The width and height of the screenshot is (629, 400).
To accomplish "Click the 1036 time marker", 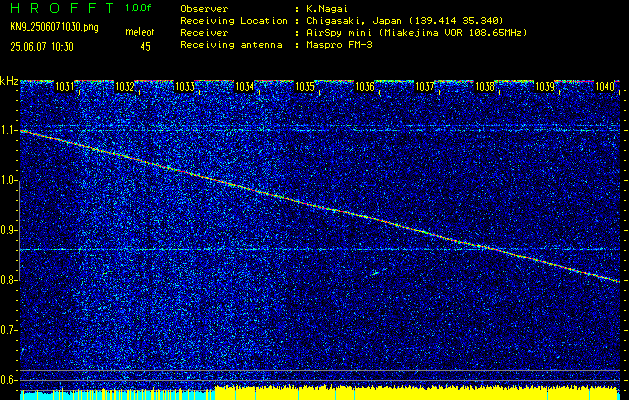I will (365, 87).
